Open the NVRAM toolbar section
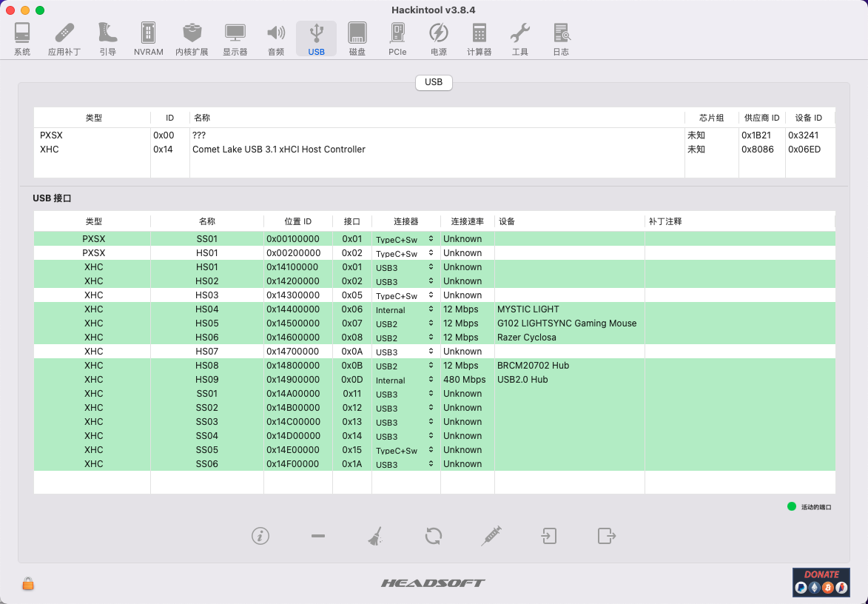The width and height of the screenshot is (868, 604). coord(148,39)
